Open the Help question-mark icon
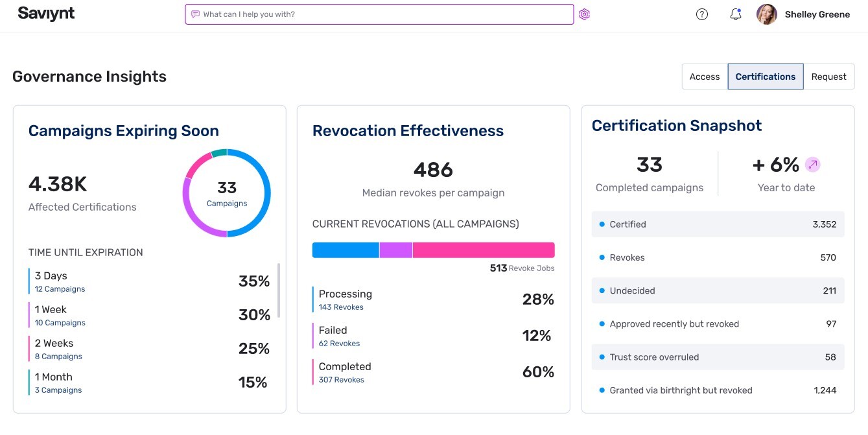The image size is (868, 435). tap(702, 14)
